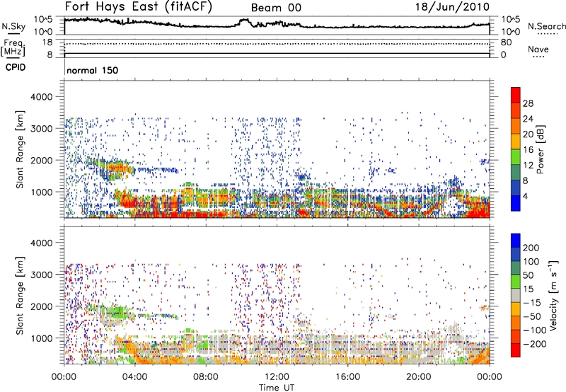Select the green velocity patch near 2000 km at 03:00
This screenshot has width=566, height=392.
pyautogui.click(x=117, y=311)
